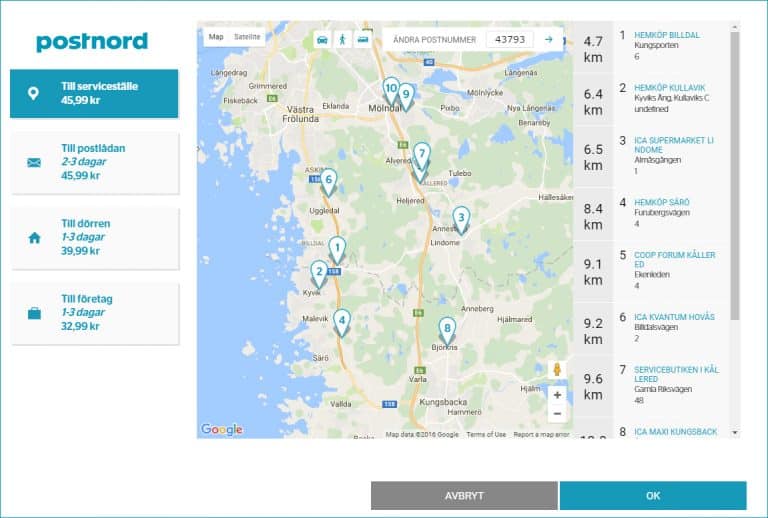Viewport: 768px width, 518px height.
Task: Click the briefcase icon for foretag
Action: (x=34, y=313)
